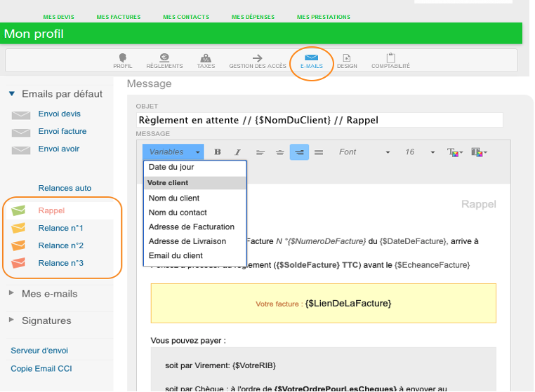The image size is (535, 392).
Task: Click red envelope icon for Relance n°3
Action: [x=18, y=263]
